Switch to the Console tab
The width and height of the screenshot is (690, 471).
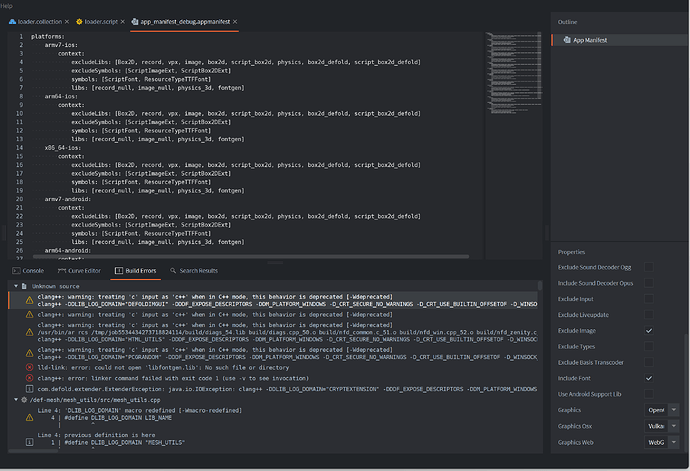(x=28, y=271)
